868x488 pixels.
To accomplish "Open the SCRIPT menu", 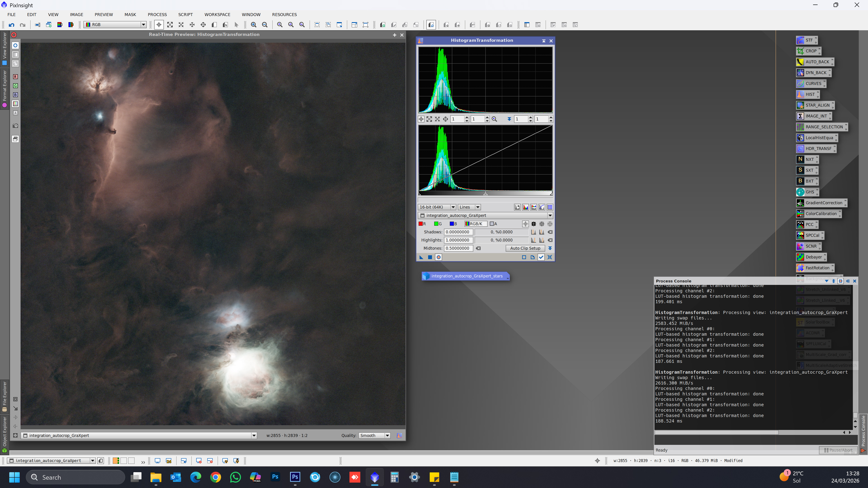I will coord(185,14).
